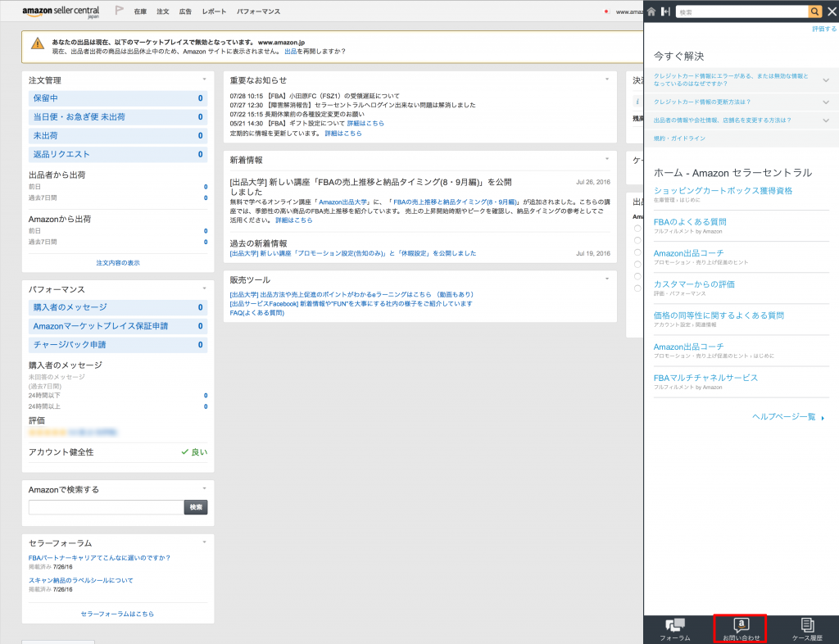Viewport: 839px width, 644px height.
Task: Expand the 出品者の情報や会社情報 question
Action: pos(826,121)
